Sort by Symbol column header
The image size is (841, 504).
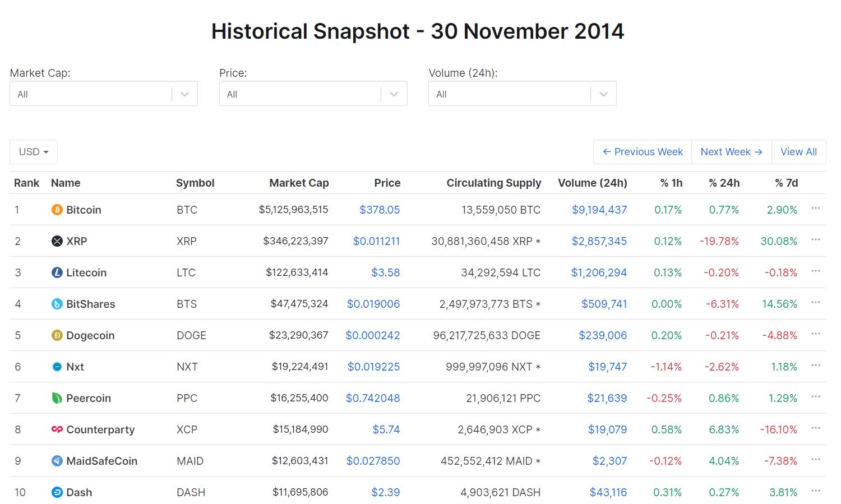[x=195, y=183]
